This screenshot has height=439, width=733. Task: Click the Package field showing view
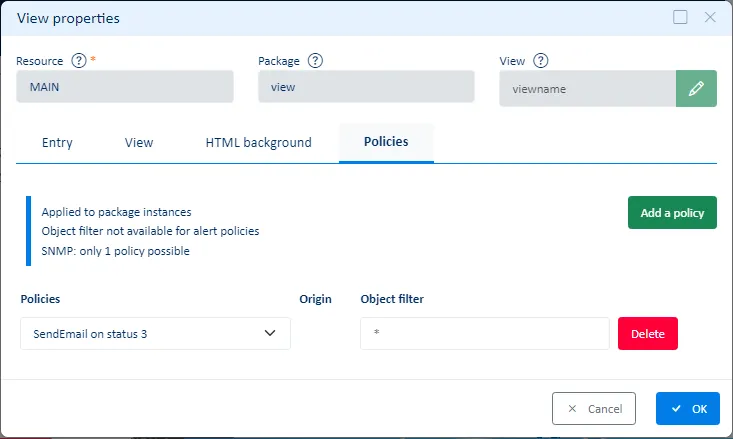tap(366, 87)
